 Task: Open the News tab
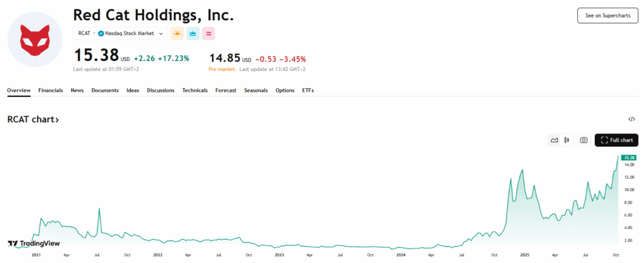click(x=77, y=91)
